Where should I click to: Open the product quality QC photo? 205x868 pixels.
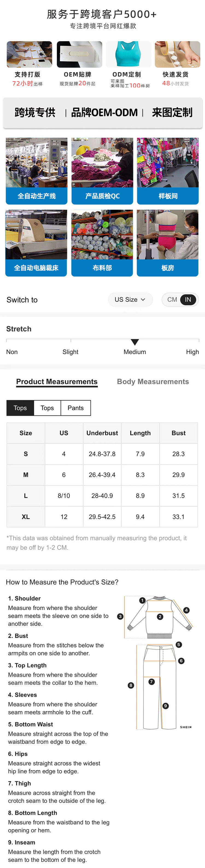coord(102,162)
